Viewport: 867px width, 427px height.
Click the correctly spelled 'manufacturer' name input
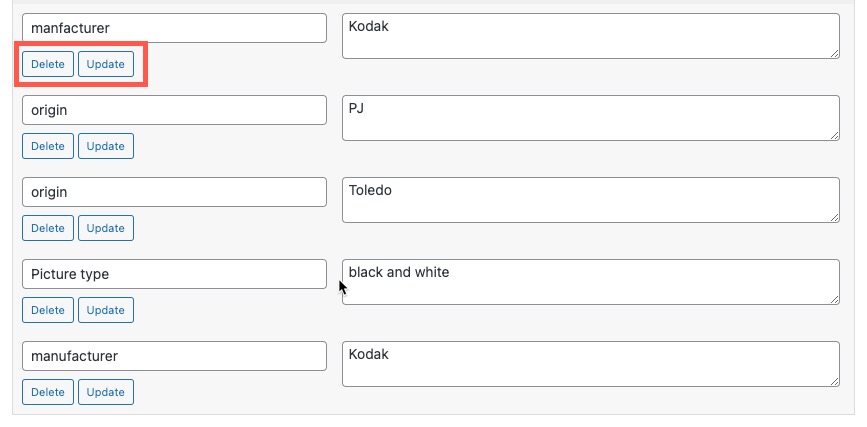coord(174,356)
